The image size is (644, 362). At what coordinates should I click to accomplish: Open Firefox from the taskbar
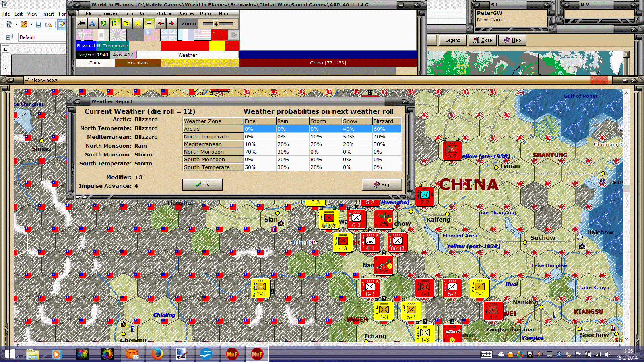[x=157, y=354]
